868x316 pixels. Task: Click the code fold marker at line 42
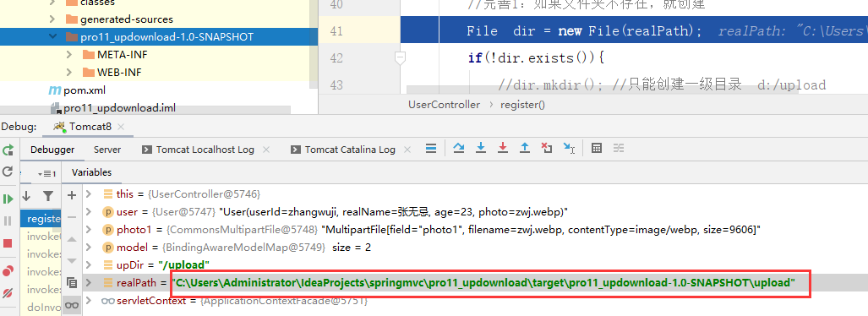point(400,57)
